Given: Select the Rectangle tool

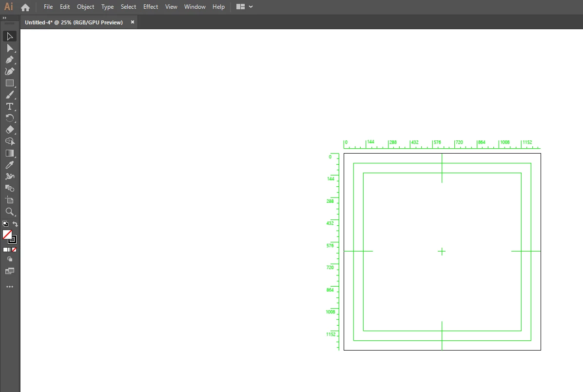Looking at the screenshot, I should [x=10, y=83].
